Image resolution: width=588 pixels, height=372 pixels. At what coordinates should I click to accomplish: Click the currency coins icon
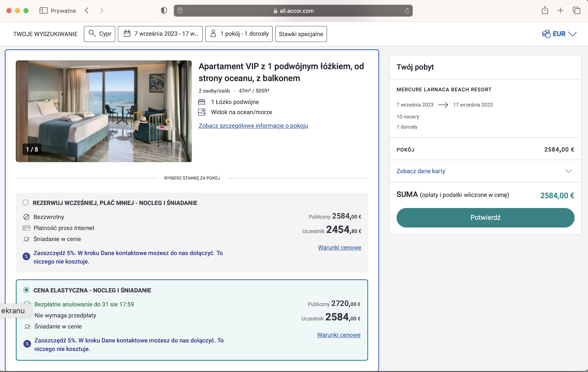pyautogui.click(x=546, y=34)
